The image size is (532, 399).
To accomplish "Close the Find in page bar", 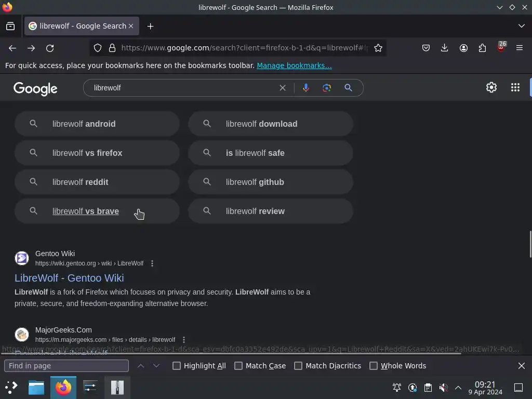I will tap(522, 366).
